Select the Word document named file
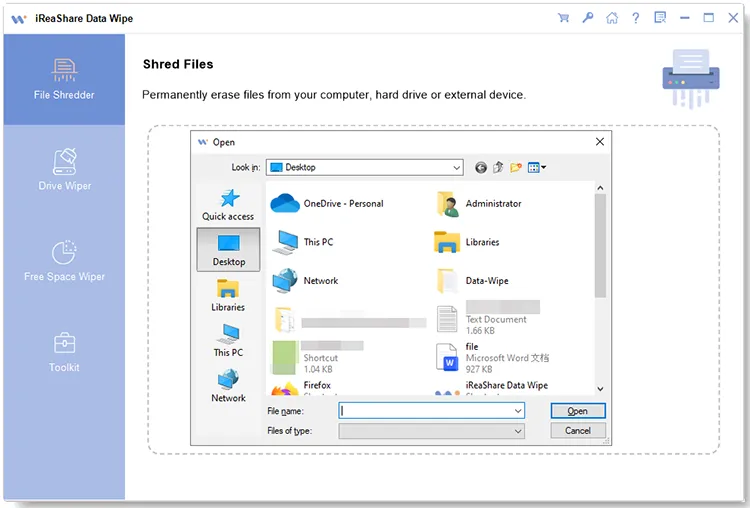 coord(493,358)
